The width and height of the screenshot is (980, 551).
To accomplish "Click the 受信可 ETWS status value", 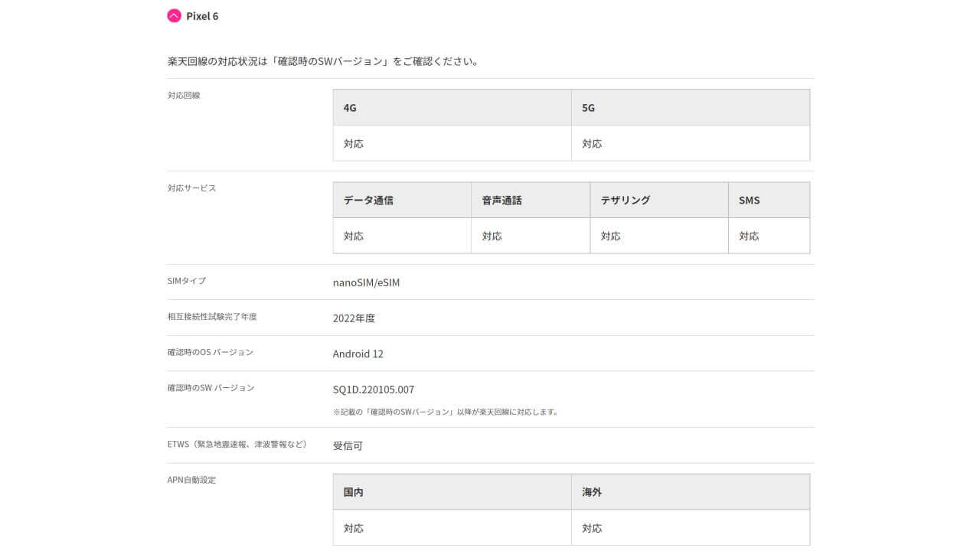I will tap(348, 445).
